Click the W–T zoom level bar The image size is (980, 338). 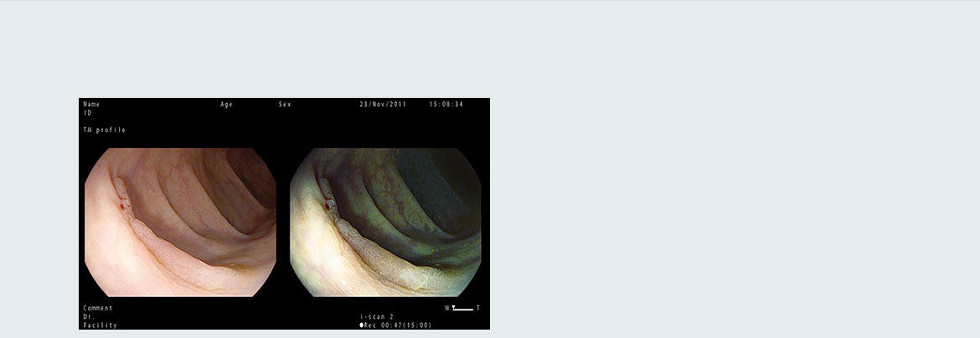click(462, 309)
